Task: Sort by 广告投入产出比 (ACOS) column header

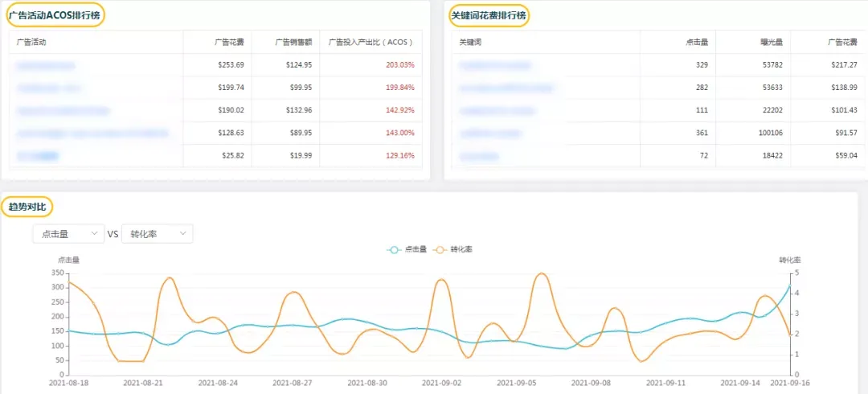Action: coord(371,42)
